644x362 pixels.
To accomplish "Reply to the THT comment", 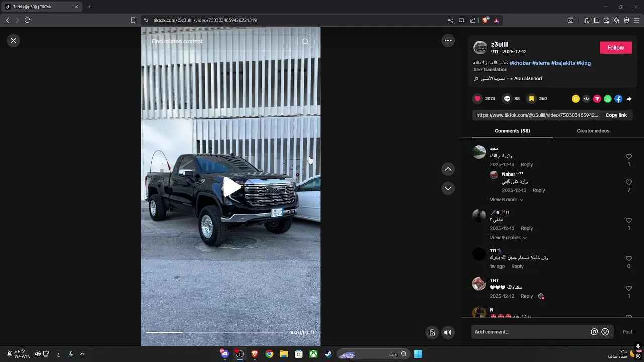I will [x=527, y=296].
